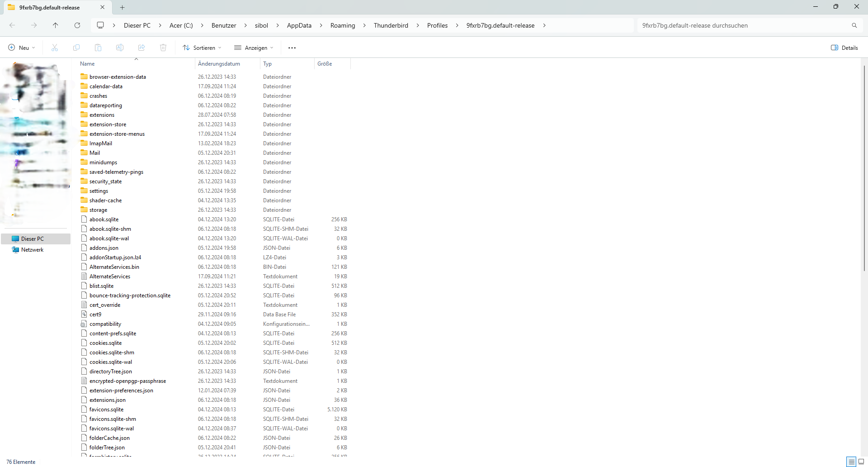This screenshot has width=868, height=467.
Task: Expand the Neu dropdown button
Action: click(x=22, y=48)
